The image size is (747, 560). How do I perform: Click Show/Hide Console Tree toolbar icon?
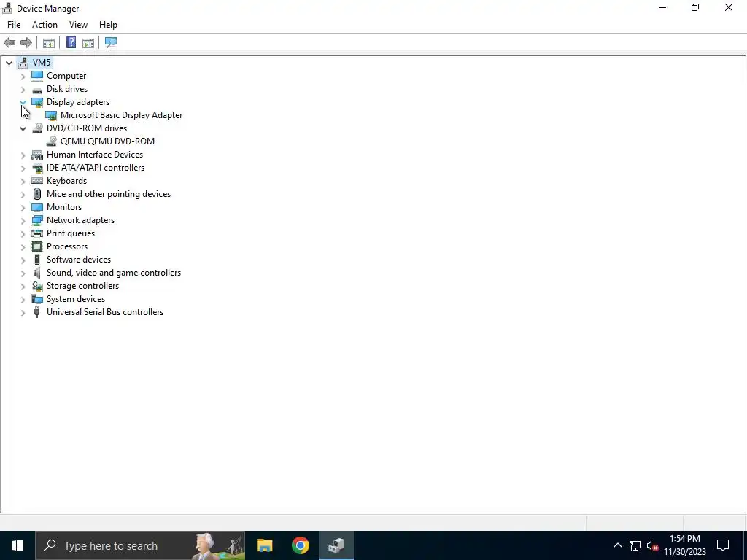(x=49, y=43)
